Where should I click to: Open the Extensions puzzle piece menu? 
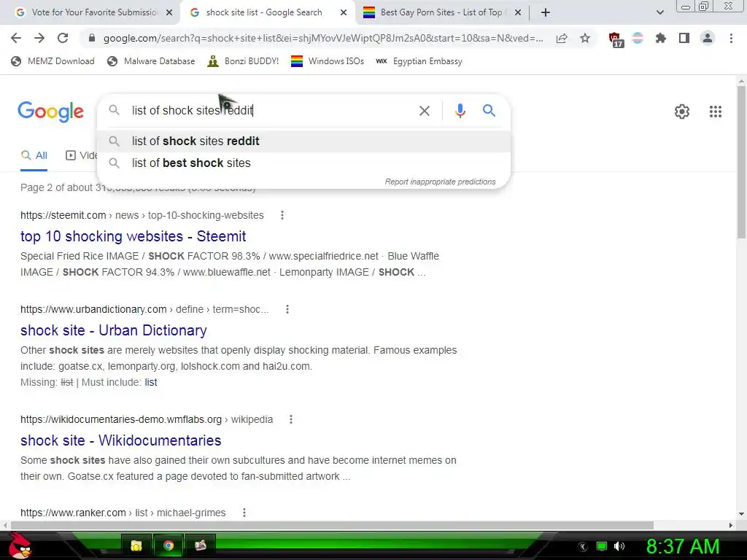click(x=661, y=38)
